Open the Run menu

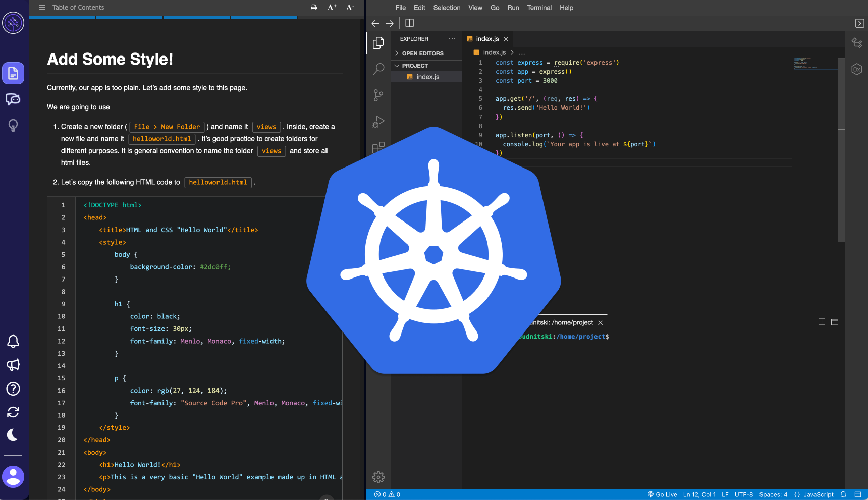click(x=513, y=8)
